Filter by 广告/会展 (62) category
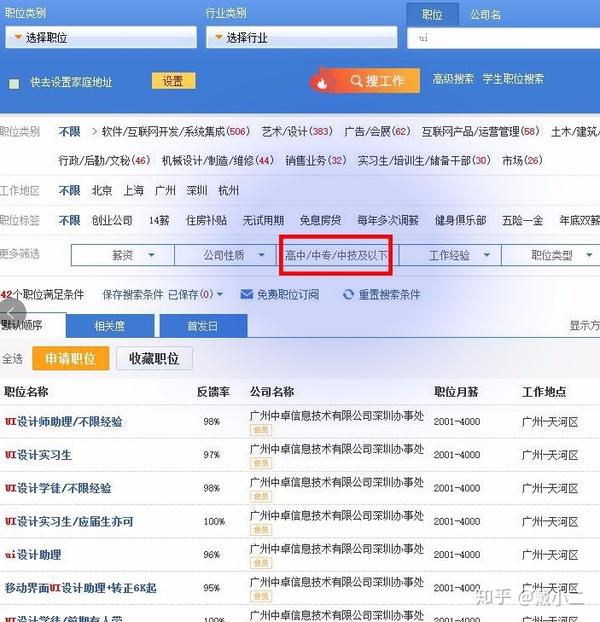Screen dimensions: 600x622 377,131
